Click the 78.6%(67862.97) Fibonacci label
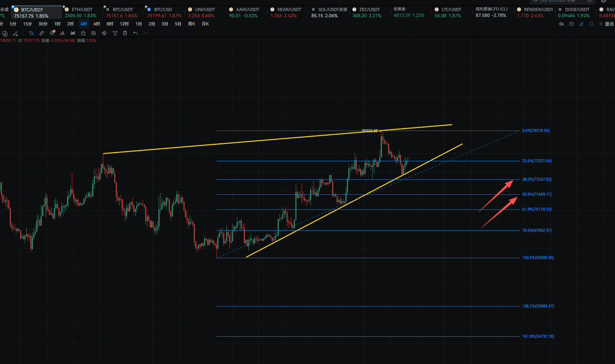Viewport: 615px width, 364px height. (x=537, y=230)
